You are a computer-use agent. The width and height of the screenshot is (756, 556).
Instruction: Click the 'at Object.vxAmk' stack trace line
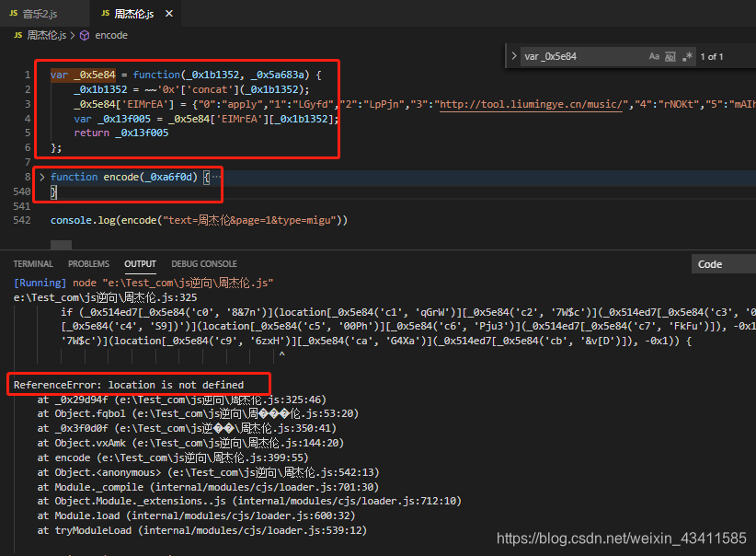point(190,443)
